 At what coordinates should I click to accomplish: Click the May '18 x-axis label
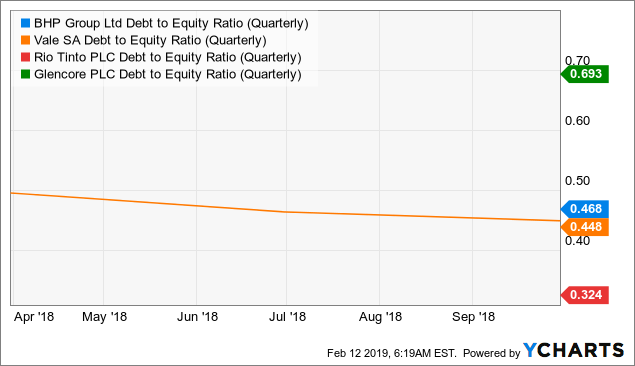(x=104, y=317)
